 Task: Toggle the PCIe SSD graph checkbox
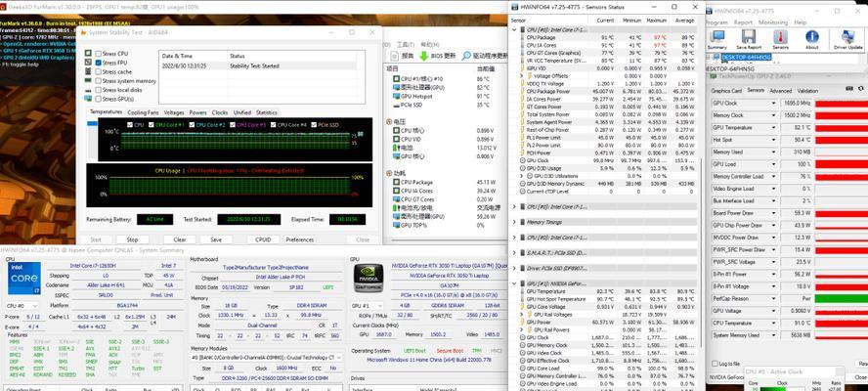tap(314, 125)
